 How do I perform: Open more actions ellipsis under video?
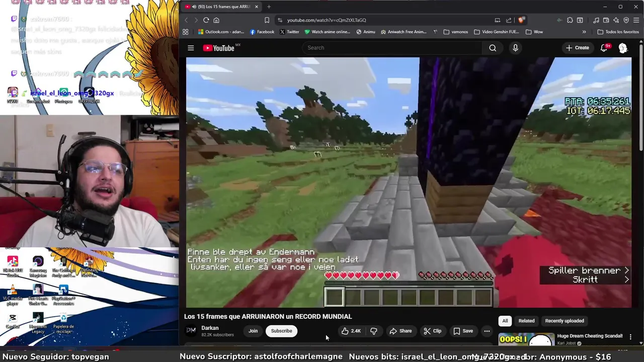click(x=487, y=331)
